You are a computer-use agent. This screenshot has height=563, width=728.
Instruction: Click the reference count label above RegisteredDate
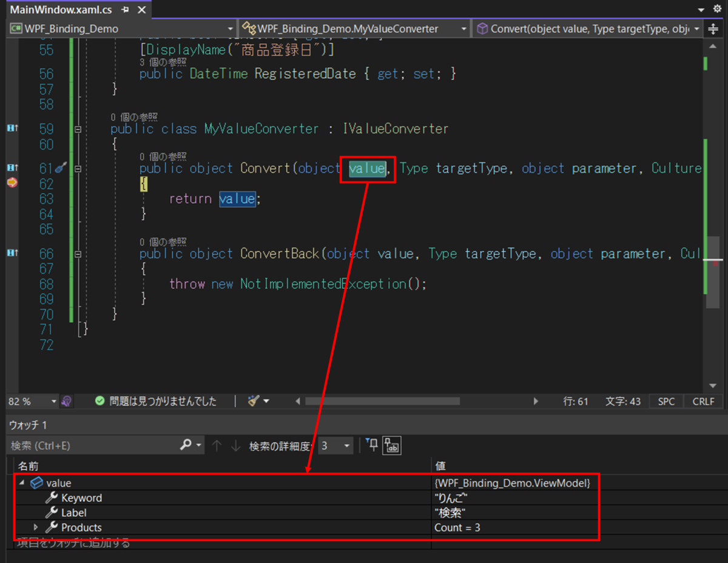(x=163, y=62)
